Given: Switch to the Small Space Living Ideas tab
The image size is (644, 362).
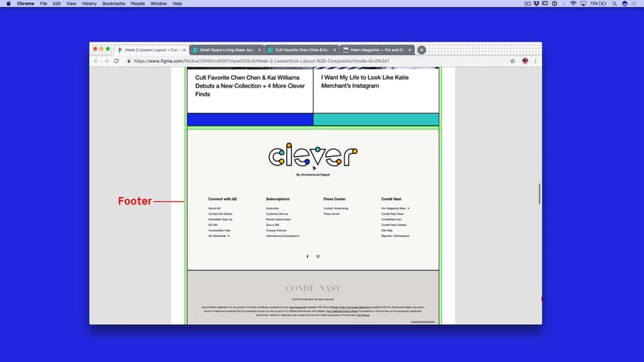Looking at the screenshot, I should tap(226, 50).
